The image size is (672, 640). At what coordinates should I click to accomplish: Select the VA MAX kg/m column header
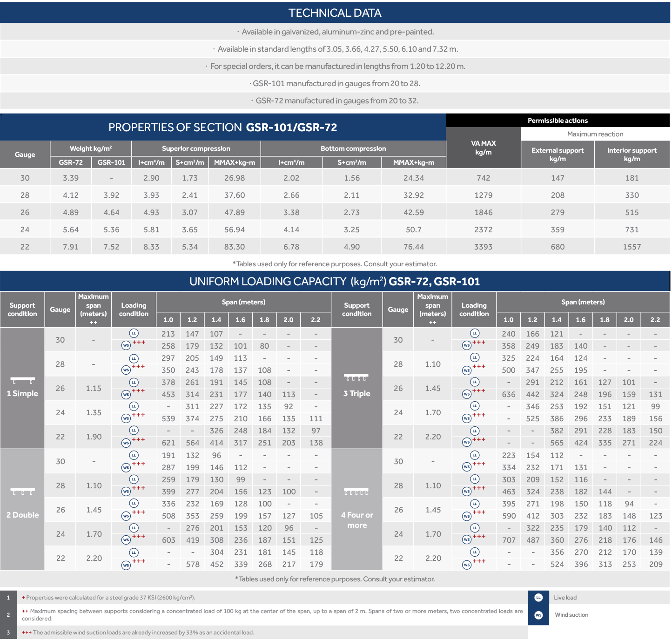tap(483, 148)
